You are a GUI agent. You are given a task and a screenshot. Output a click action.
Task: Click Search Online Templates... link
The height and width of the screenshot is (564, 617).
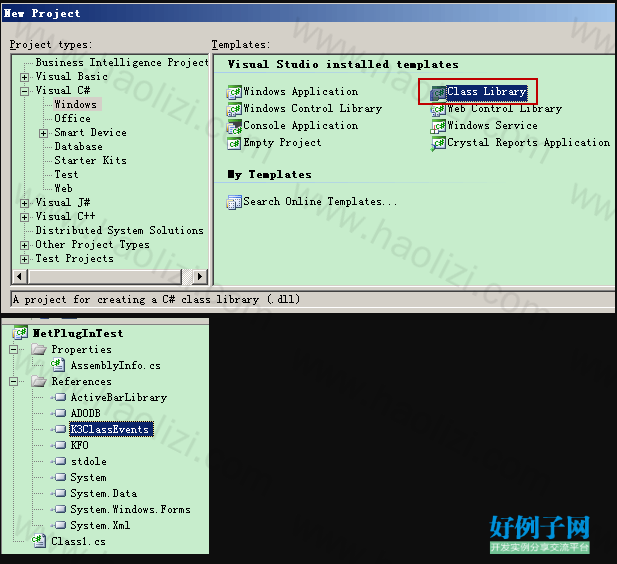(320, 202)
